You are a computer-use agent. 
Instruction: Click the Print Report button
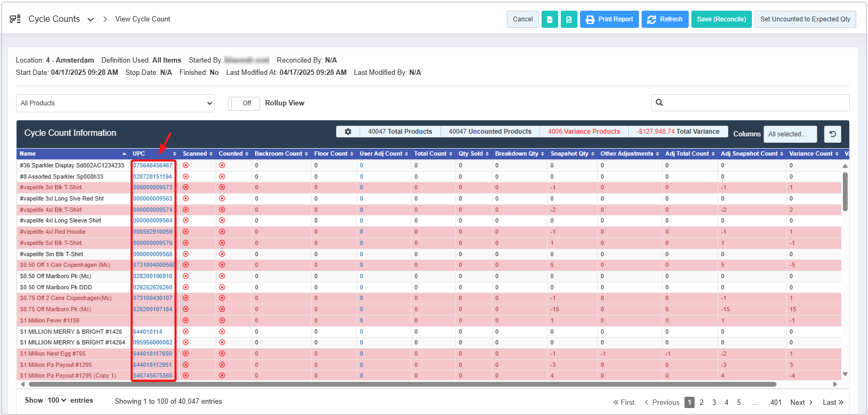point(609,19)
